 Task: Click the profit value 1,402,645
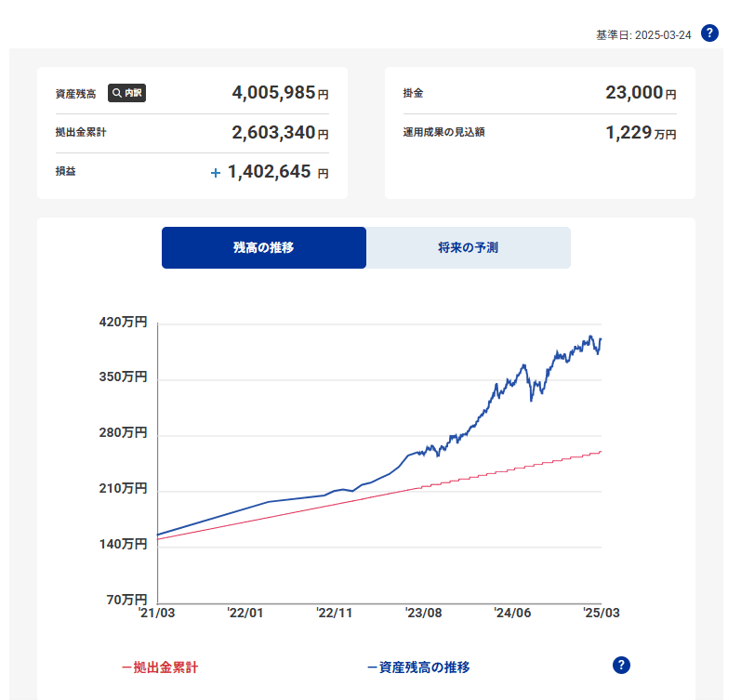(x=270, y=172)
